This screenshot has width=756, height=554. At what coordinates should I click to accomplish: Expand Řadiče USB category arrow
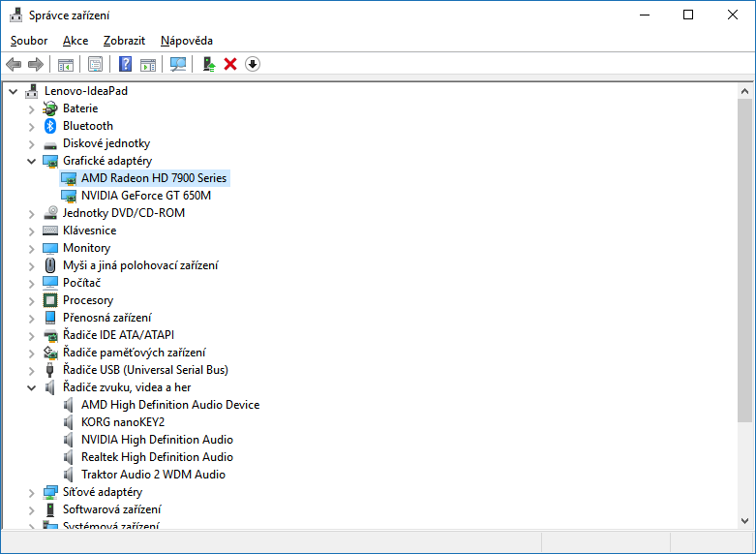tap(31, 371)
